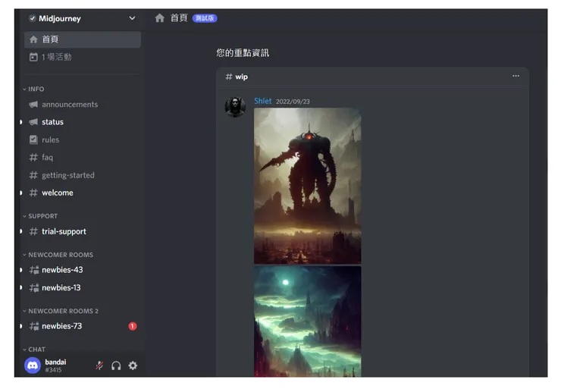This screenshot has width=561, height=392.
Task: Click the checkbox icon beside rules
Action: pos(33,140)
